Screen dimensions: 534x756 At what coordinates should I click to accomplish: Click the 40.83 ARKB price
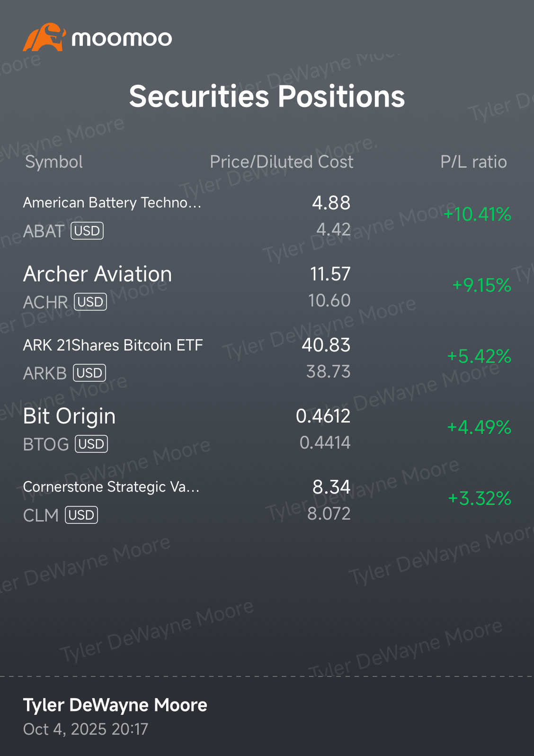(x=326, y=345)
